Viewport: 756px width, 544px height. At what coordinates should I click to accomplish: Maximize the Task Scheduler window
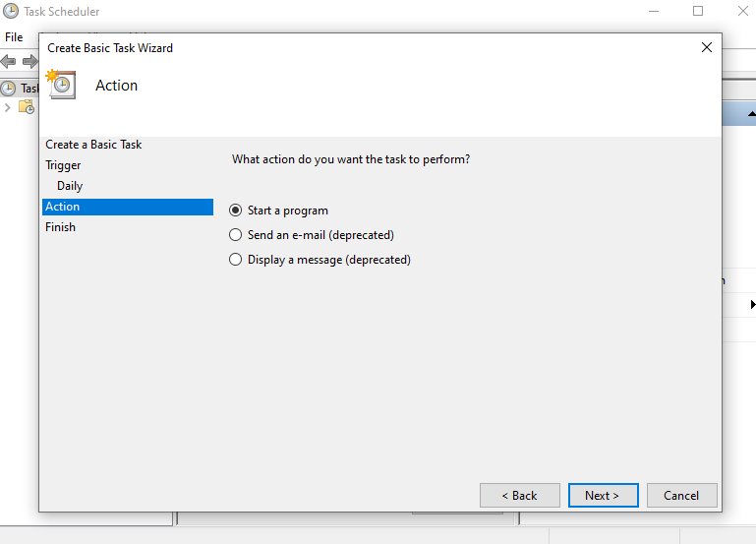(x=698, y=12)
